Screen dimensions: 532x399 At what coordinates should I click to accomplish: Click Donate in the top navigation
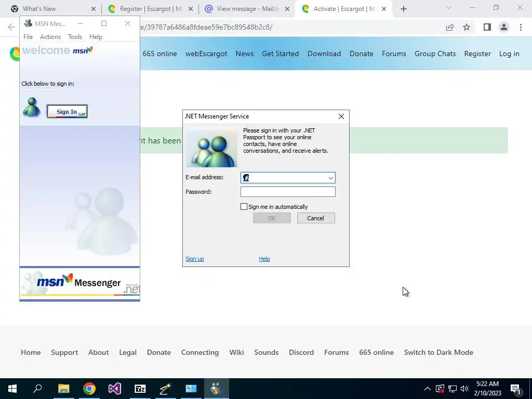[x=362, y=54]
